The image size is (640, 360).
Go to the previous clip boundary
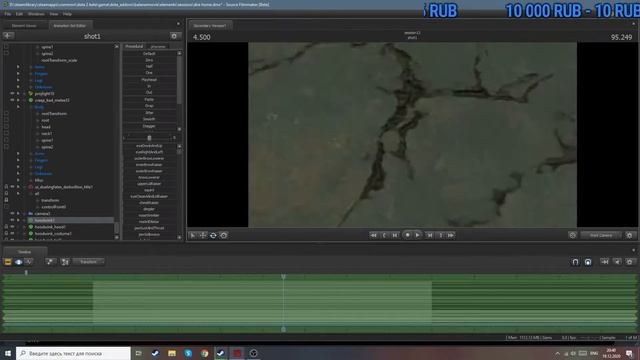click(384, 235)
